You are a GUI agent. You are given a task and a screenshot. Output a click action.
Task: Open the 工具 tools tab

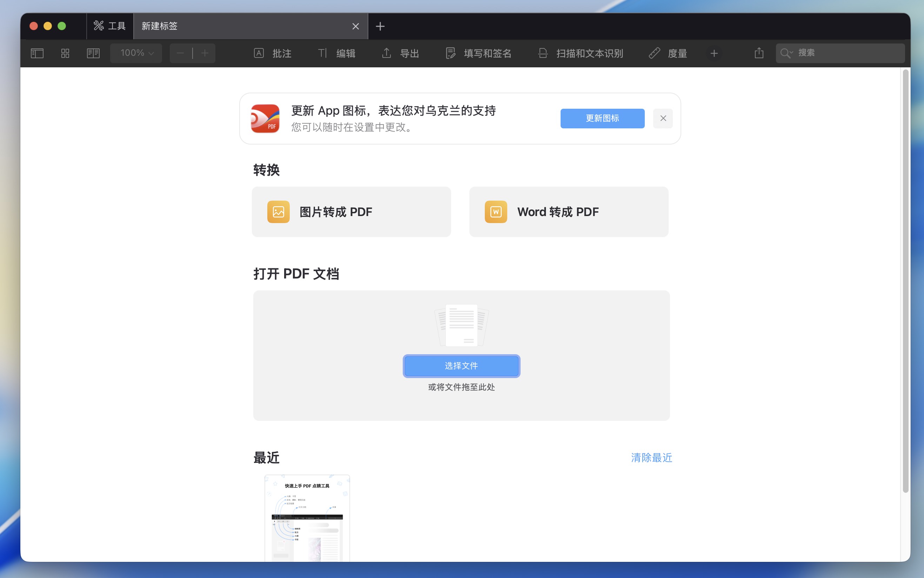click(x=110, y=26)
